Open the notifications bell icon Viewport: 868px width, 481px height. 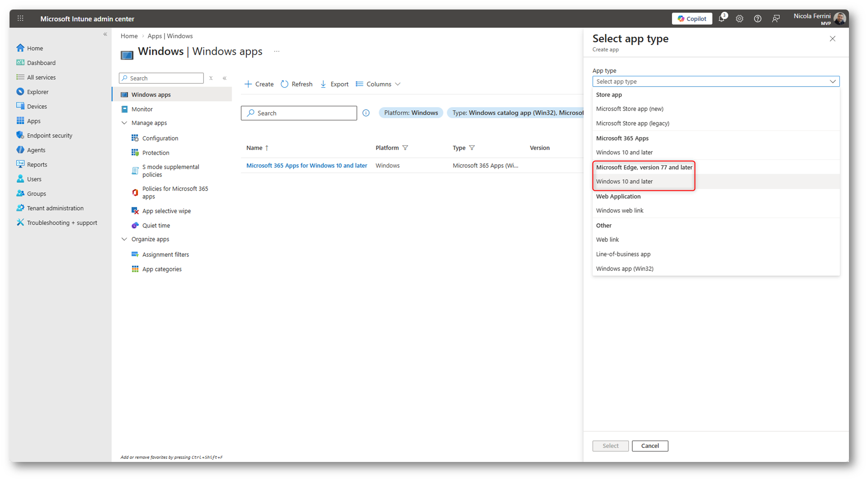(x=722, y=19)
